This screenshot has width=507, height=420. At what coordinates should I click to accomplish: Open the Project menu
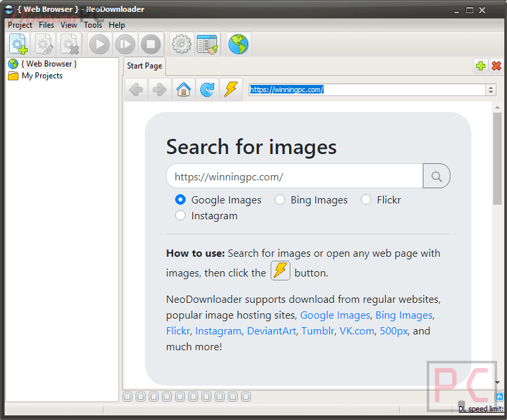(x=20, y=25)
